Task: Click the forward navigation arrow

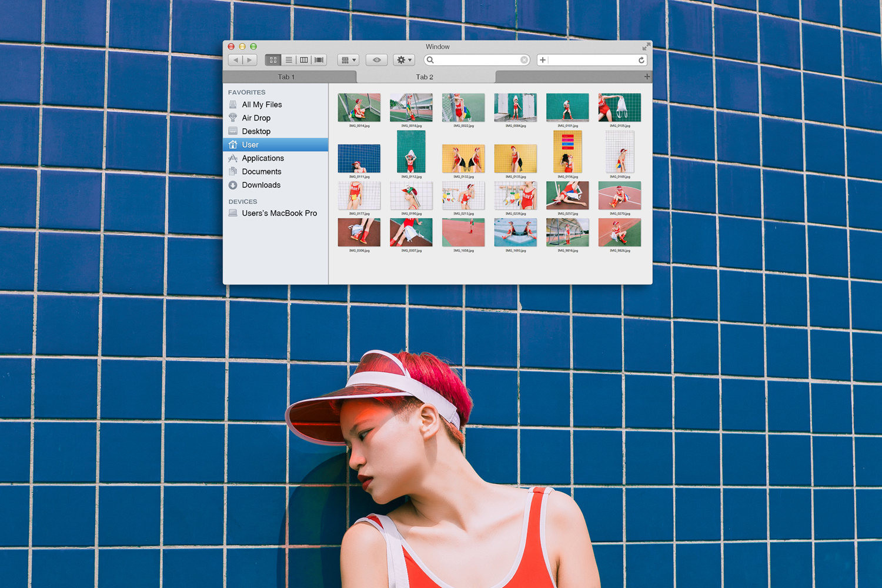Action: [x=250, y=60]
